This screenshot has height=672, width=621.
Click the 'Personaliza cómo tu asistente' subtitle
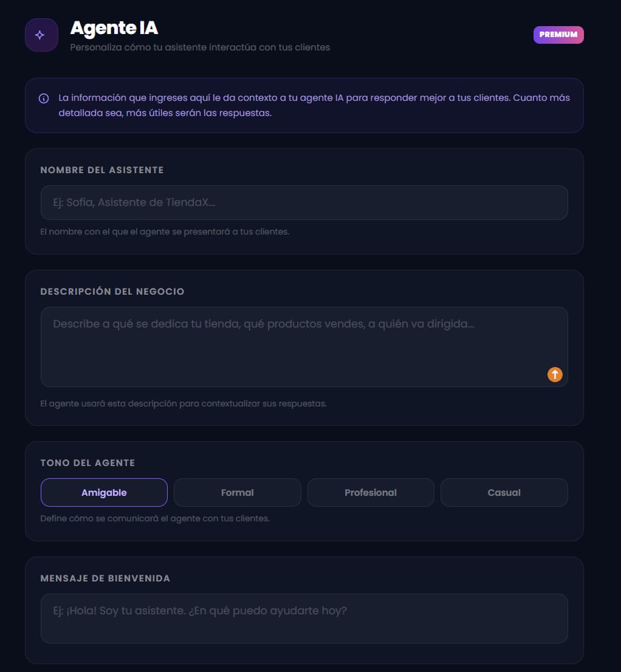pyautogui.click(x=200, y=47)
